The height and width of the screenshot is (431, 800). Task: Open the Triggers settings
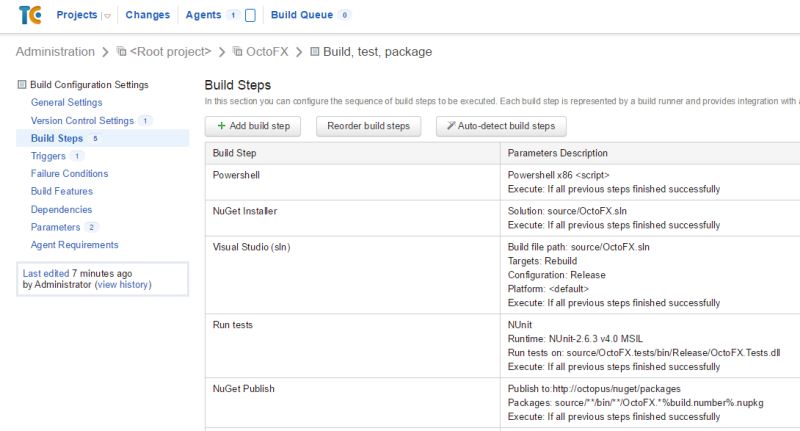(48, 156)
